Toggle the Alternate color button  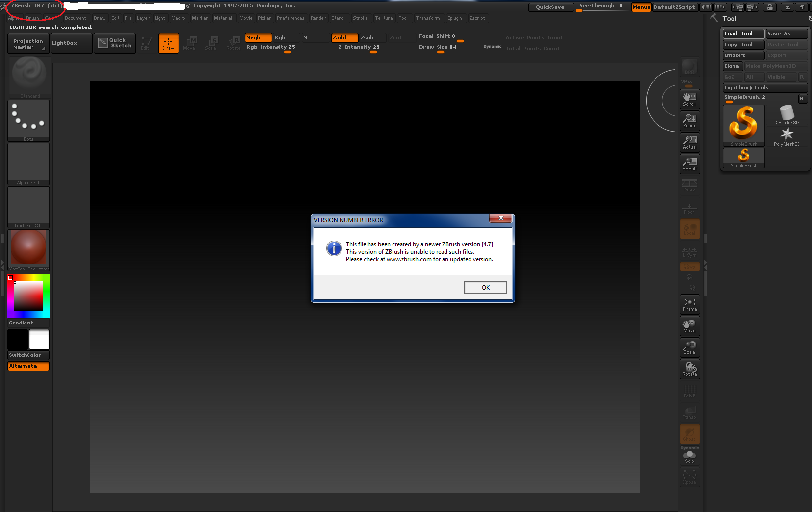point(28,366)
